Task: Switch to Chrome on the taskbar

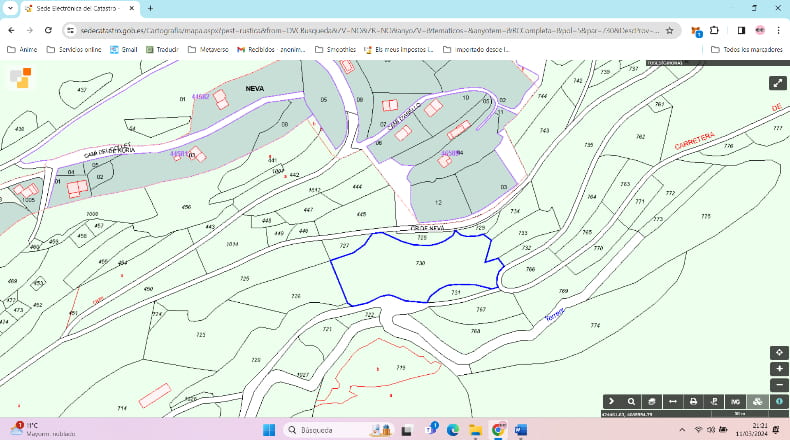Action: [x=498, y=430]
